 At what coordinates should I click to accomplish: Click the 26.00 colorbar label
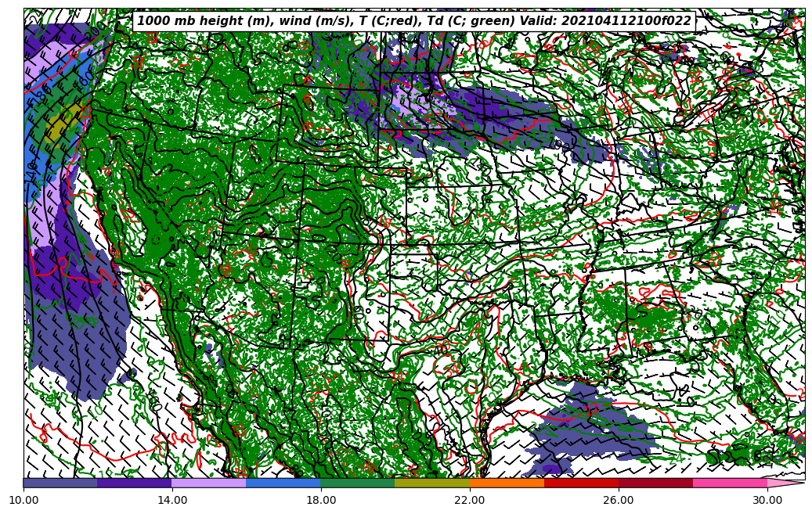pos(619,500)
